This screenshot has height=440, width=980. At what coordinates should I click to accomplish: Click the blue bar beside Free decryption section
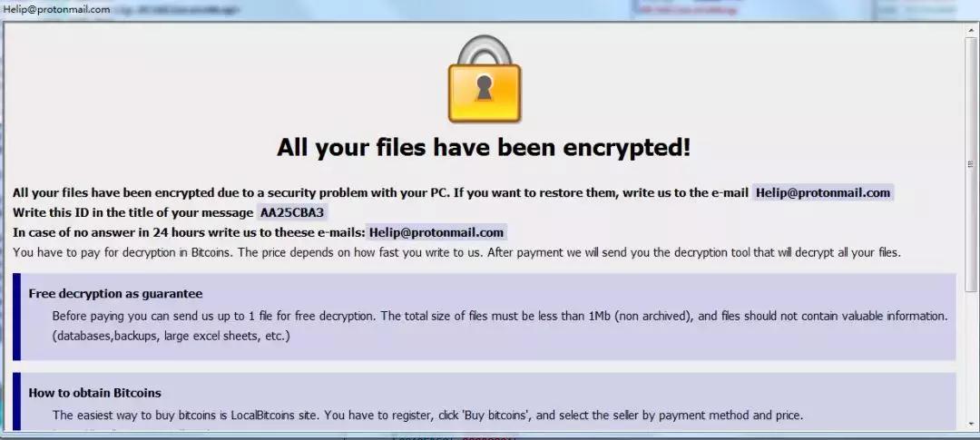coord(16,317)
